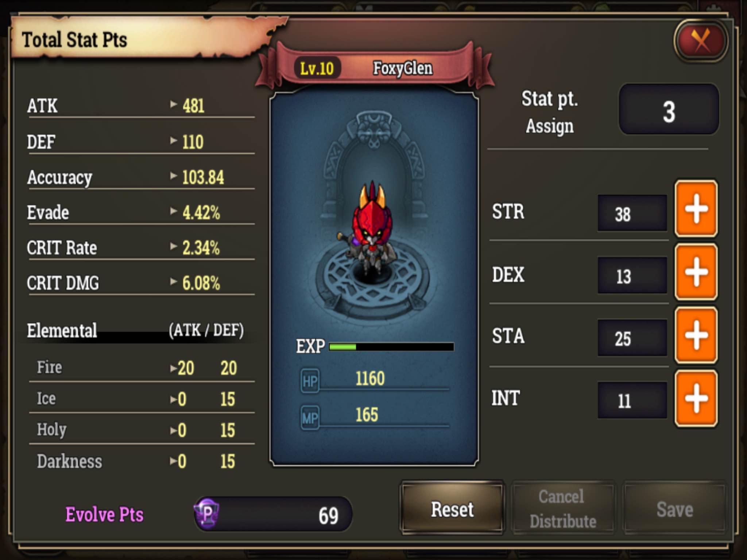
Task: Click the EXP progress bar
Action: 391,346
